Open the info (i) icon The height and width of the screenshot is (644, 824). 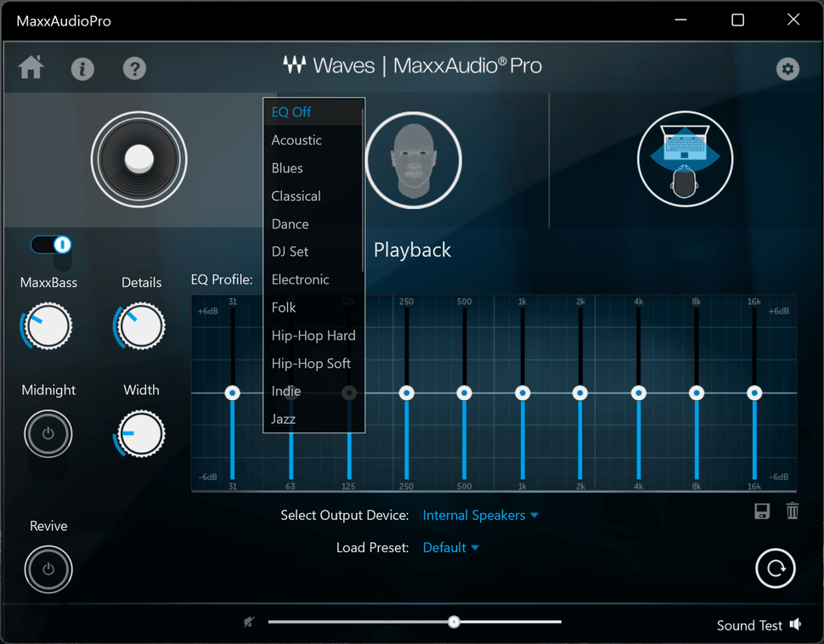tap(82, 68)
